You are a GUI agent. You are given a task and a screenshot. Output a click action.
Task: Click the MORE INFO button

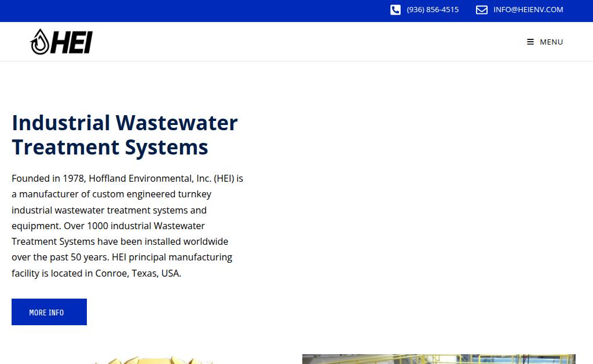point(49,312)
